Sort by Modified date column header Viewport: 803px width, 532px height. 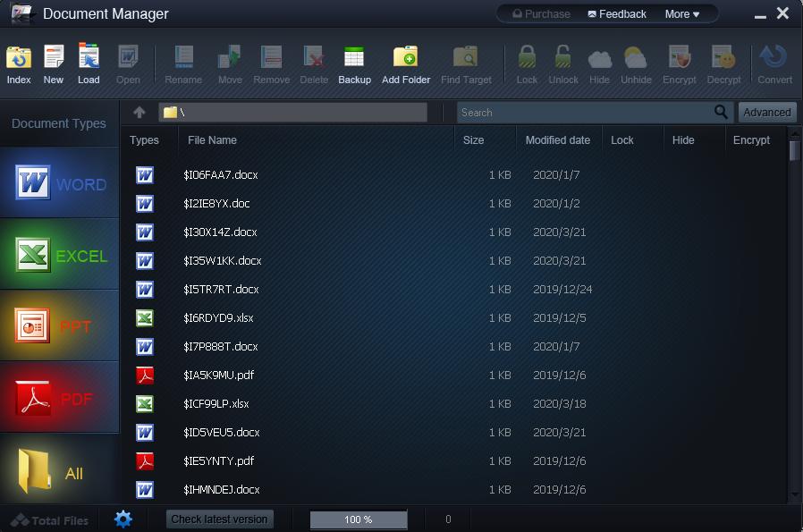(558, 140)
